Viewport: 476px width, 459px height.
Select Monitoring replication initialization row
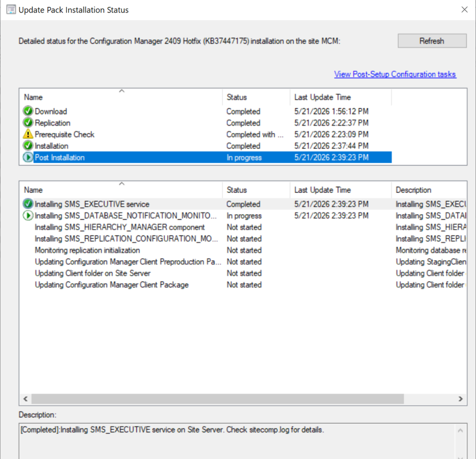click(x=245, y=250)
